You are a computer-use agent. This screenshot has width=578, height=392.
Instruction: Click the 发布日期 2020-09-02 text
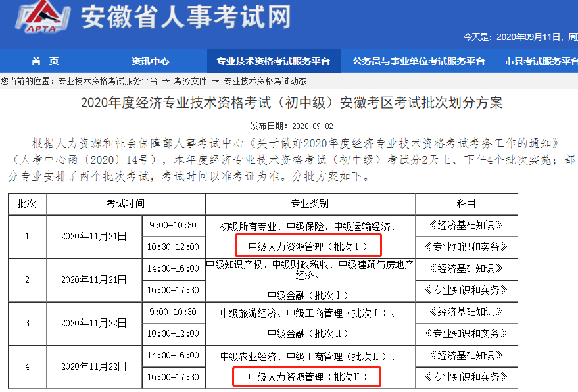pos(291,126)
